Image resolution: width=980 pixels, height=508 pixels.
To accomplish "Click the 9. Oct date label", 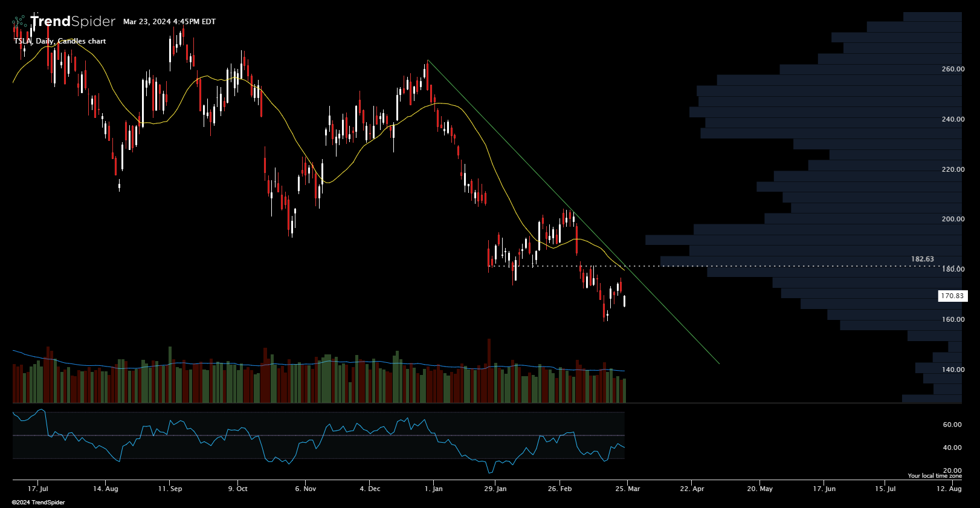I will click(238, 489).
